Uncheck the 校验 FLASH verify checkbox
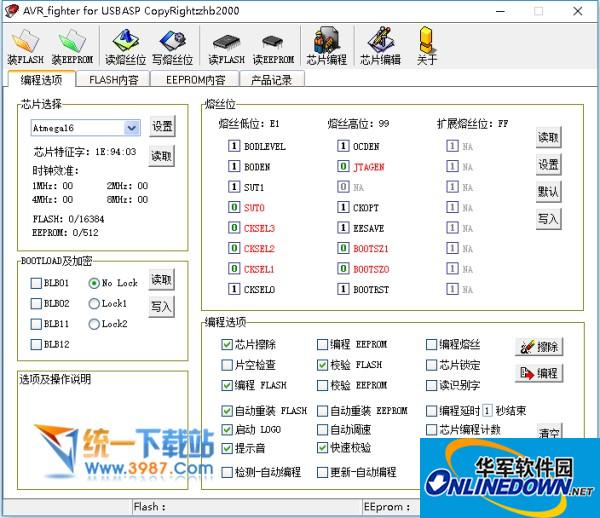The image size is (600, 518). [323, 365]
